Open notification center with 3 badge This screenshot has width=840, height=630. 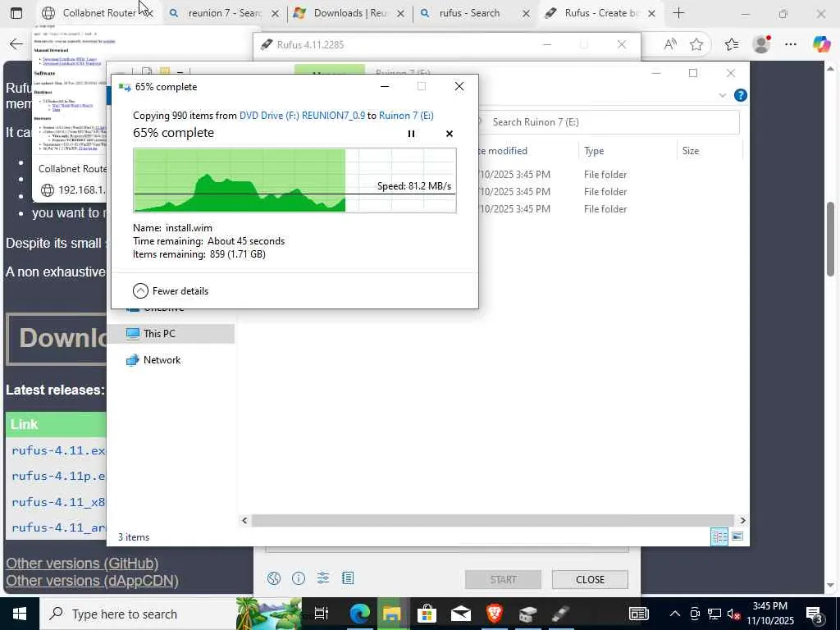[815, 615]
